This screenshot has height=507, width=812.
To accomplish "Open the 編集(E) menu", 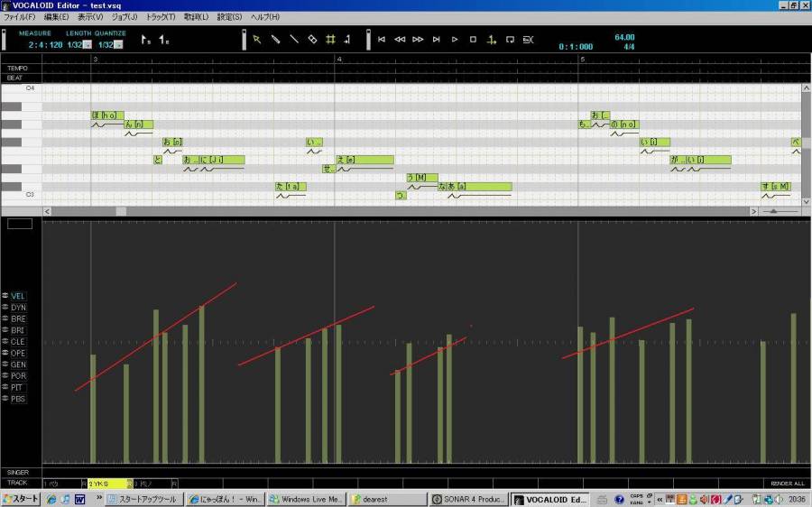I will pos(57,17).
